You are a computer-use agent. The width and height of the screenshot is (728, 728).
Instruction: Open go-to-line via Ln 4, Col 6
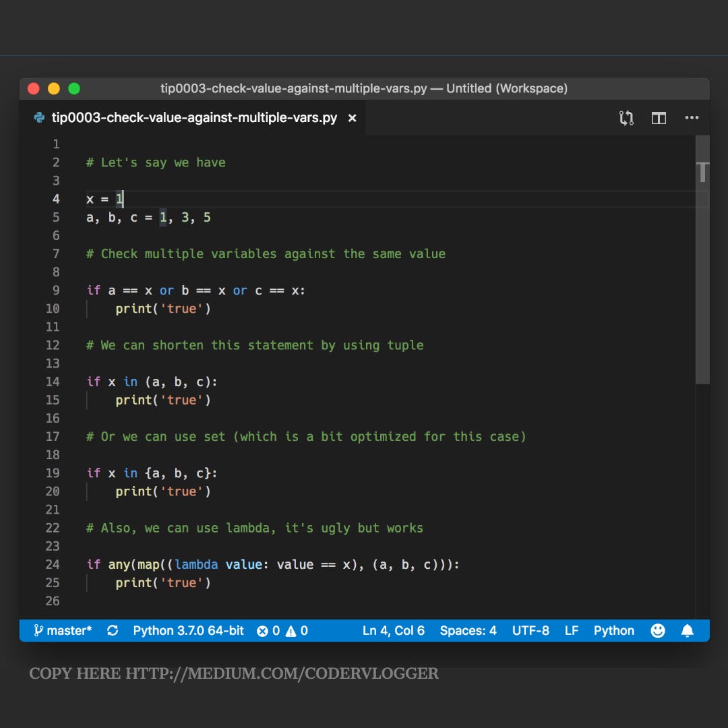click(394, 630)
